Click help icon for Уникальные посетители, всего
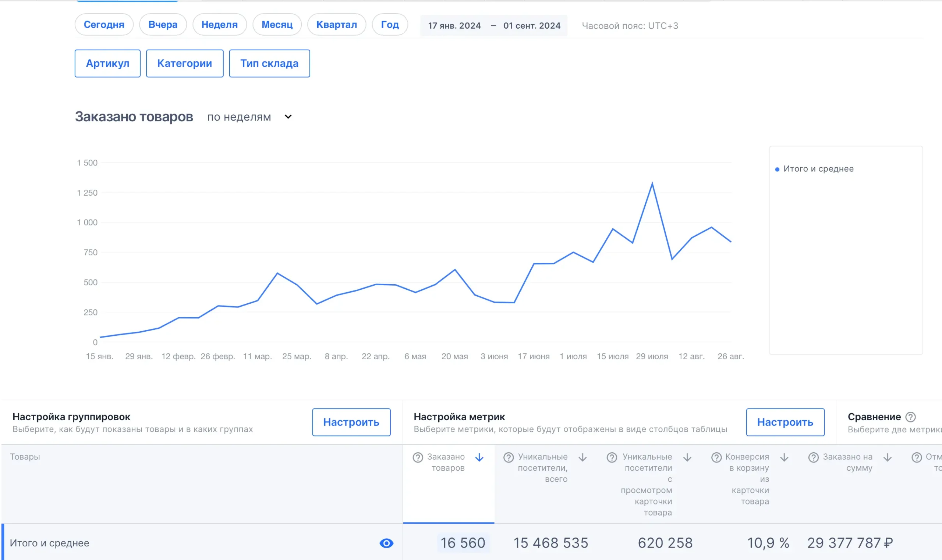 509,457
